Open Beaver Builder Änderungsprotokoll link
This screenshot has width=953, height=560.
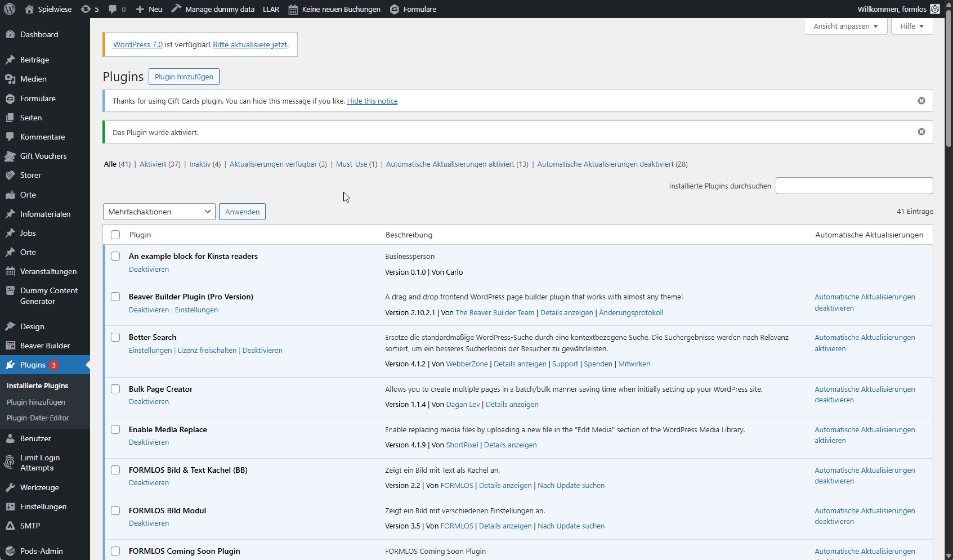coord(631,312)
